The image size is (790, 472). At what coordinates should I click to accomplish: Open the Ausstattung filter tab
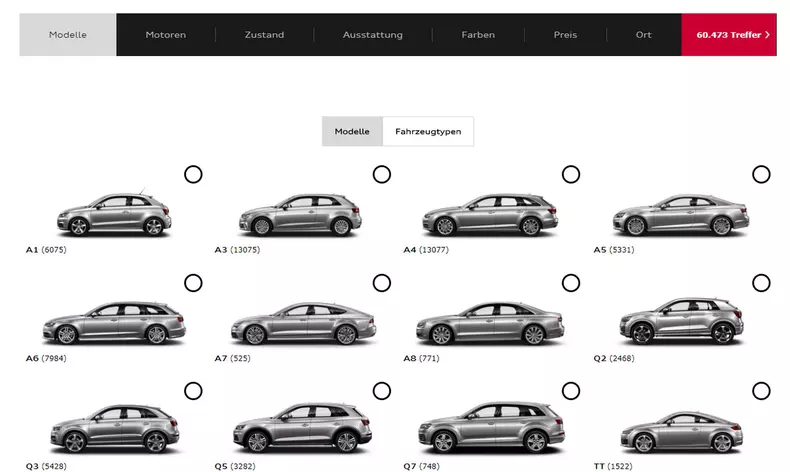372,35
